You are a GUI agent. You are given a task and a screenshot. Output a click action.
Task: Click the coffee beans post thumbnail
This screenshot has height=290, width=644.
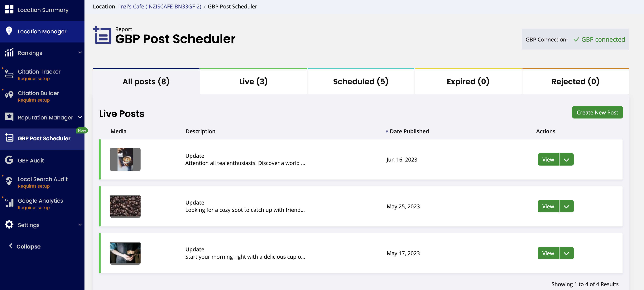[x=125, y=206]
